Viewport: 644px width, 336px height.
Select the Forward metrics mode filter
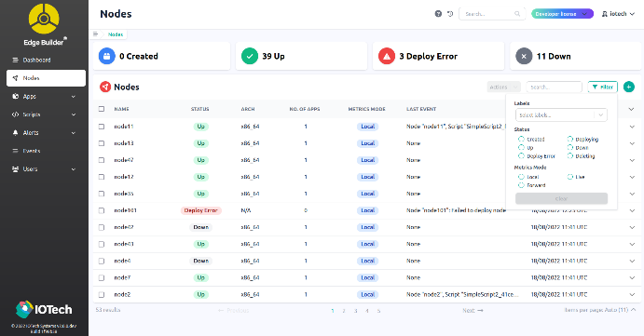[521, 185]
